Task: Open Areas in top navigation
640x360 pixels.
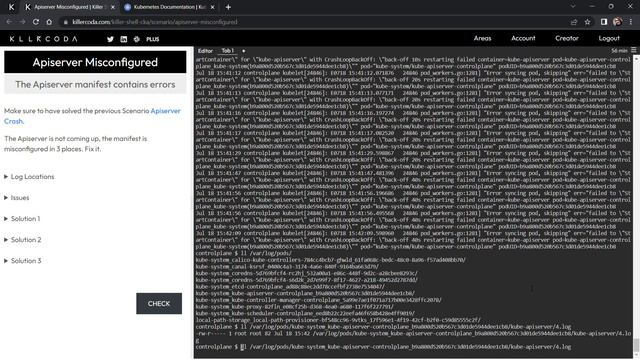Action: pyautogui.click(x=482, y=38)
